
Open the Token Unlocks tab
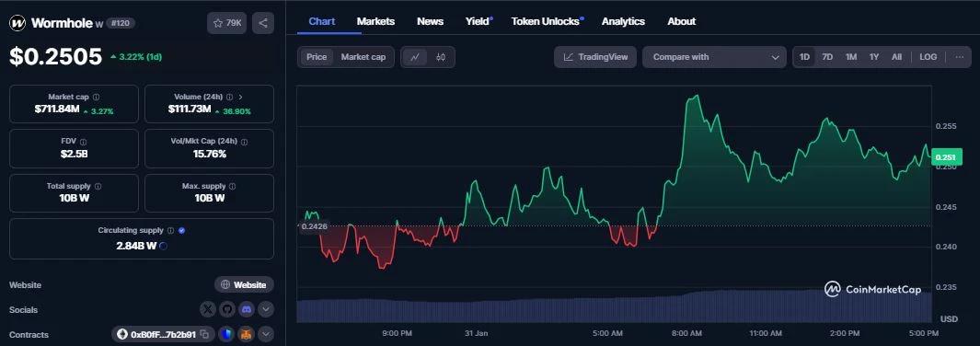(x=547, y=21)
